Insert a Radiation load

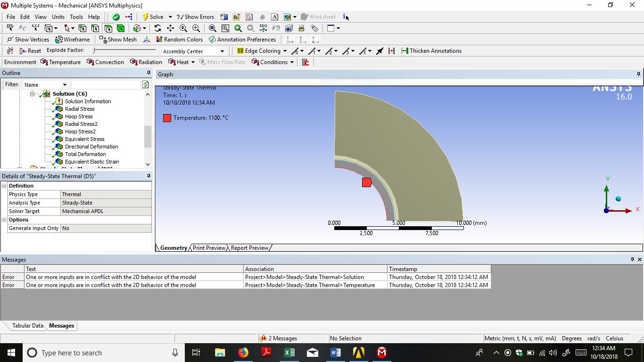tap(146, 62)
